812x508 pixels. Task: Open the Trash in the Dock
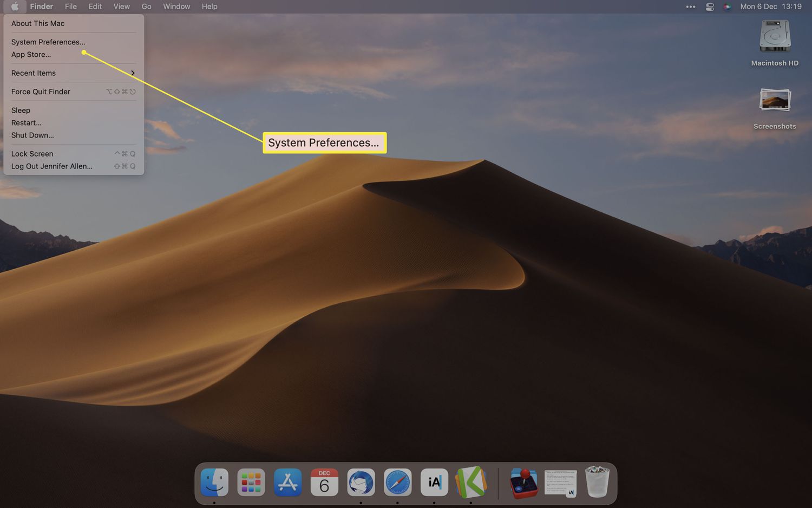[x=597, y=482]
